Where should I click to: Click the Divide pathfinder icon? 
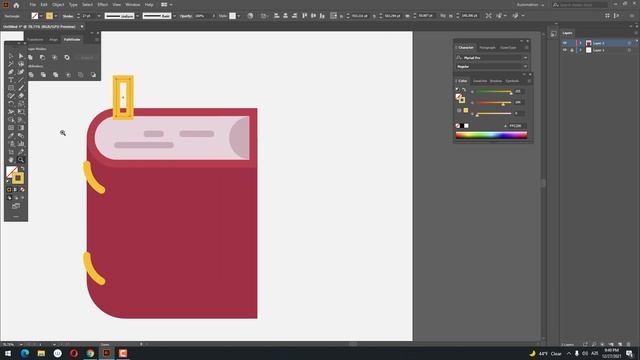pos(31,75)
